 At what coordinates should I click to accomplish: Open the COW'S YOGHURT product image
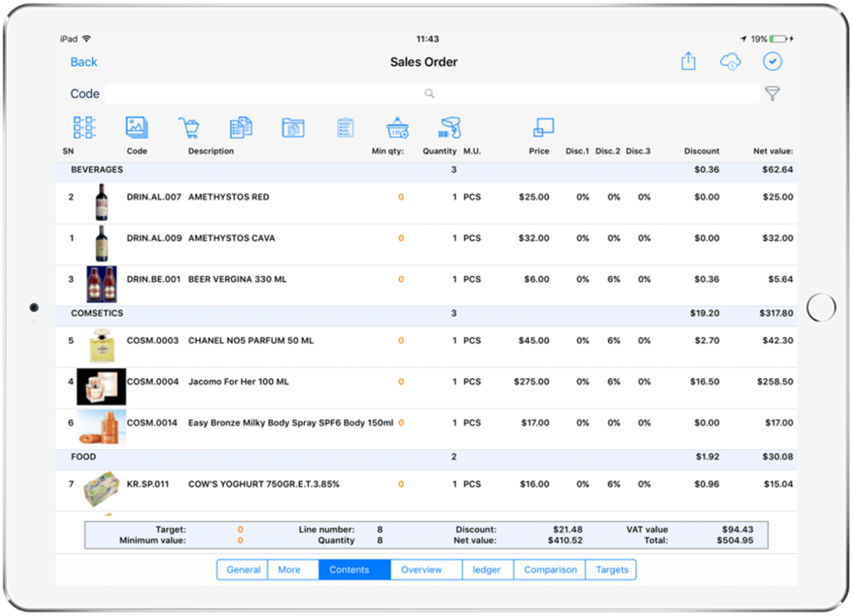tap(102, 490)
